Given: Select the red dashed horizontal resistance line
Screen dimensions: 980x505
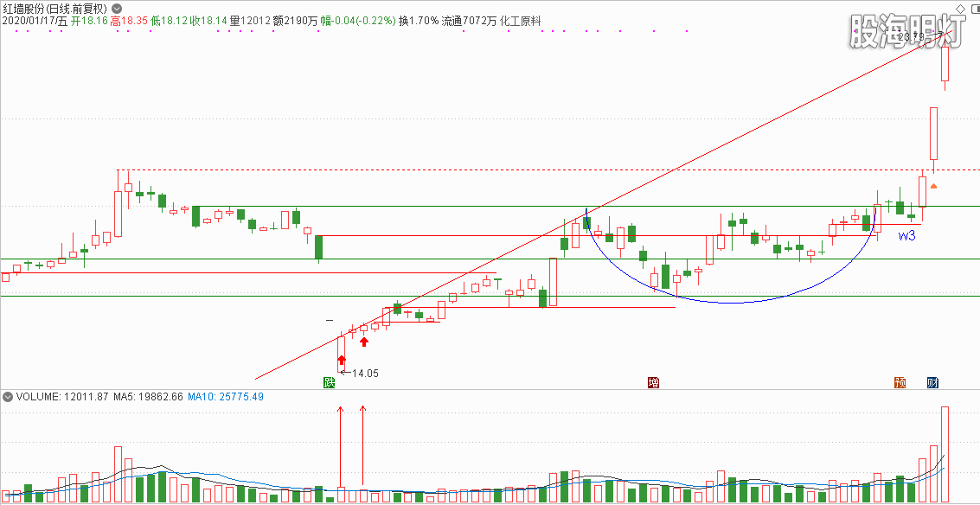Looking at the screenshot, I should [x=548, y=170].
